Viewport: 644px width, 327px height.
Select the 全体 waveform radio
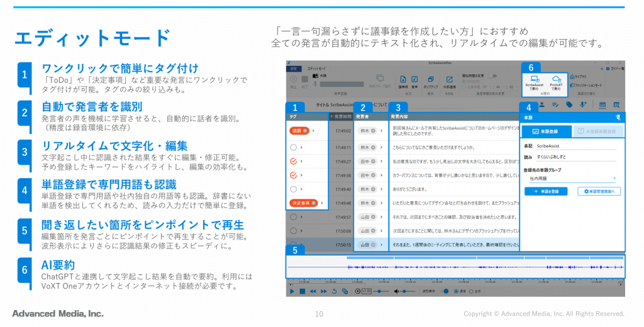point(471,291)
